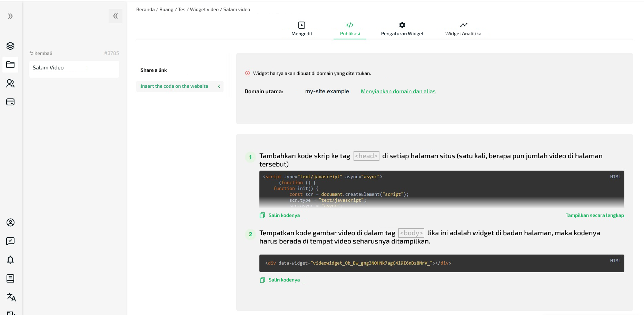The image size is (644, 315).
Task: Open the billing card icon in sidebar
Action: pyautogui.click(x=10, y=102)
